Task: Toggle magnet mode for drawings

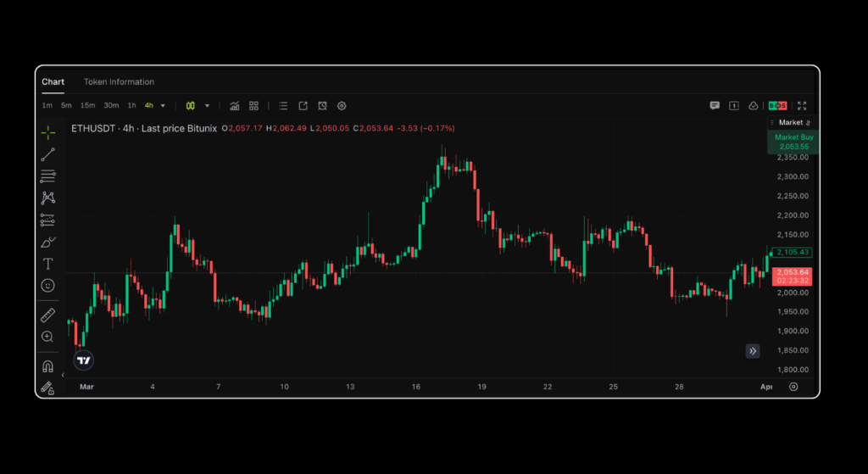Action: tap(48, 366)
